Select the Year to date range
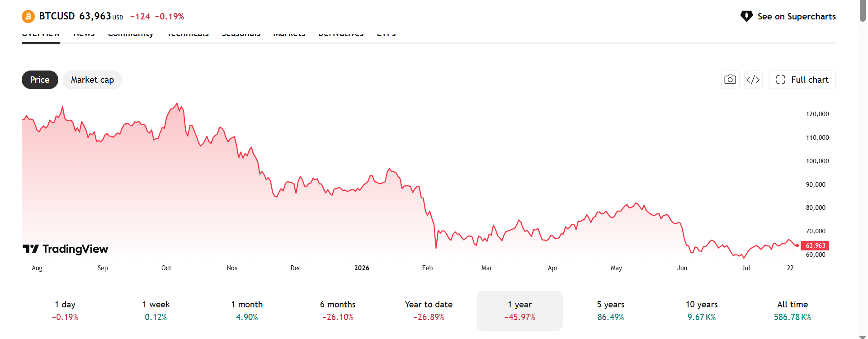 point(429,311)
